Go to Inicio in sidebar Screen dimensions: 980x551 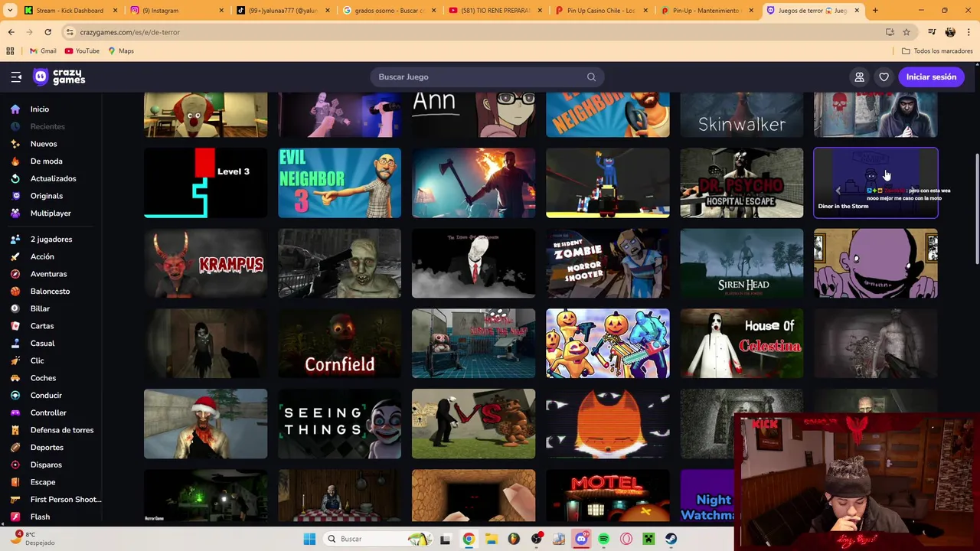click(x=40, y=109)
